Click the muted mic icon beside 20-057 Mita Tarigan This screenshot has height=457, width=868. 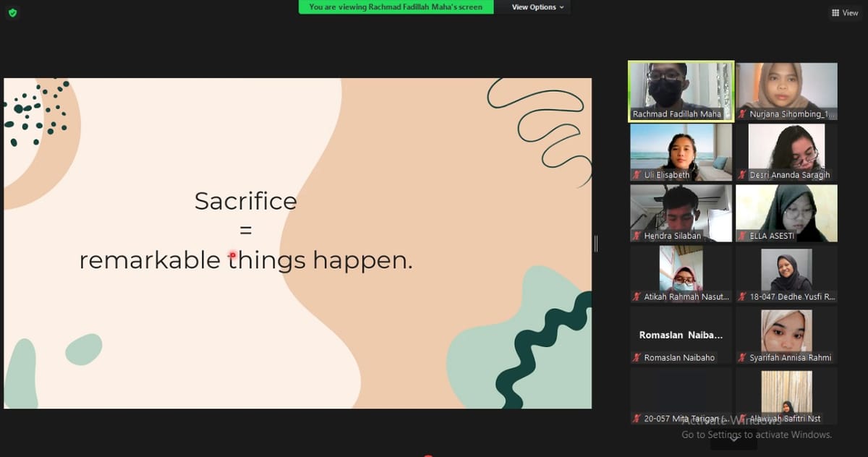coord(637,418)
